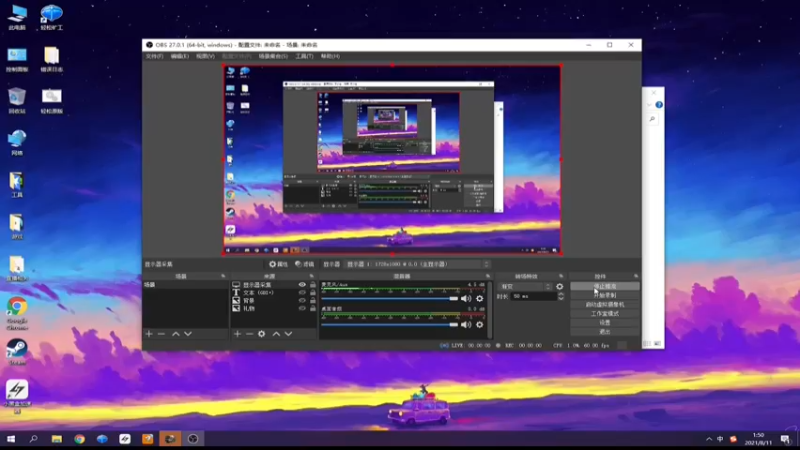Remove the selected source with minus icon
This screenshot has width=800, height=450.
249,334
